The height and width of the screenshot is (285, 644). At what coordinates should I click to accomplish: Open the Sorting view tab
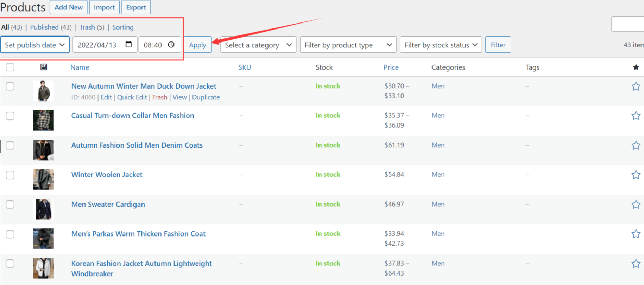click(123, 27)
